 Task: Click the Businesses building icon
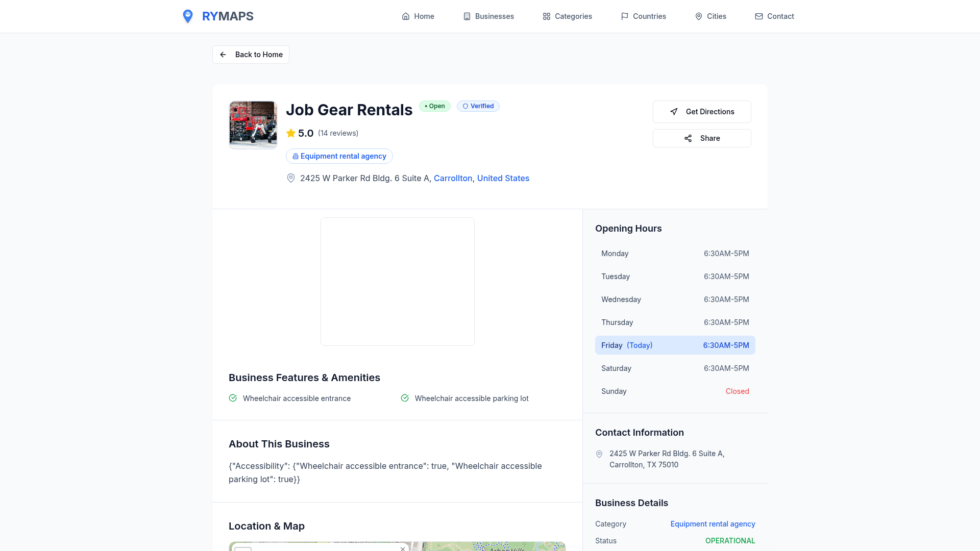[467, 16]
